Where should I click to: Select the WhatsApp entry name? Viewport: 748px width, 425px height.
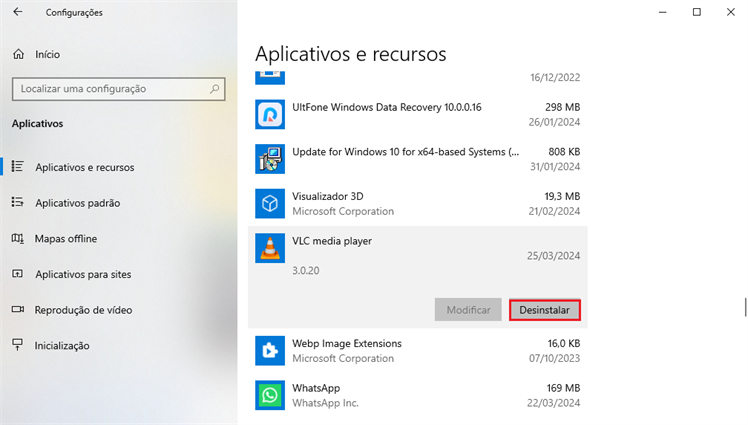click(316, 388)
